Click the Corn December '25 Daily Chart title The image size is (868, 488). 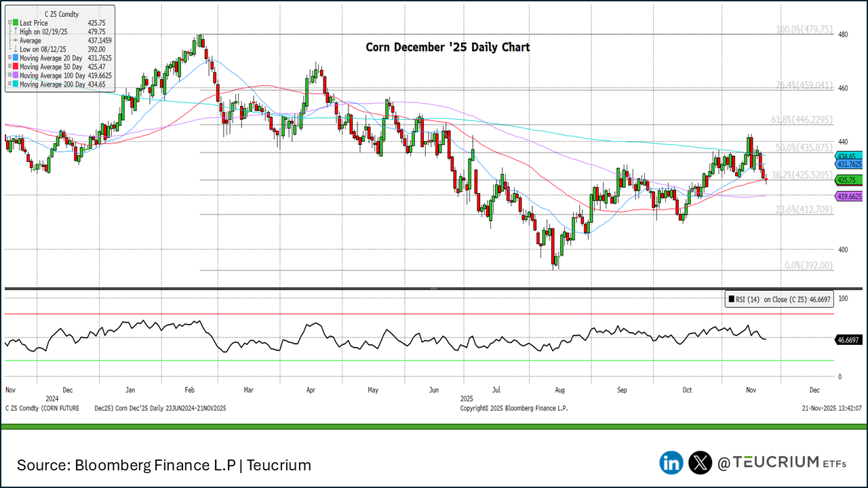coord(448,47)
